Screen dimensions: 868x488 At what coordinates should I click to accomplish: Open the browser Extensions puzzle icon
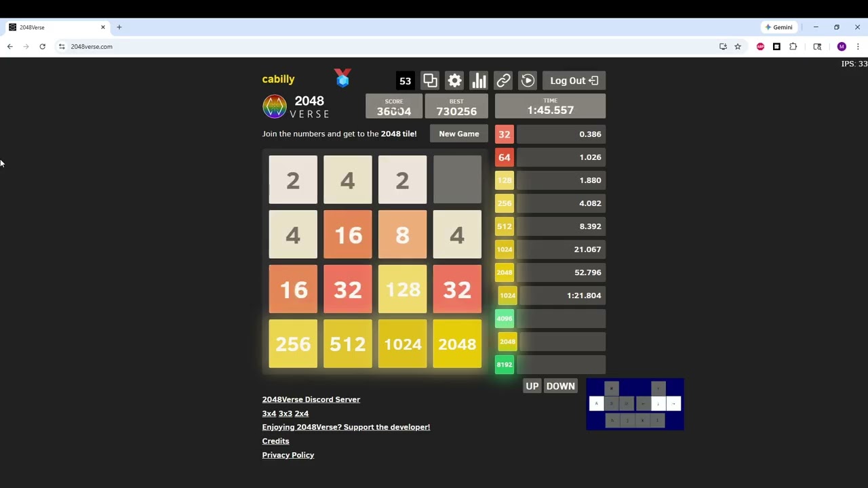793,47
